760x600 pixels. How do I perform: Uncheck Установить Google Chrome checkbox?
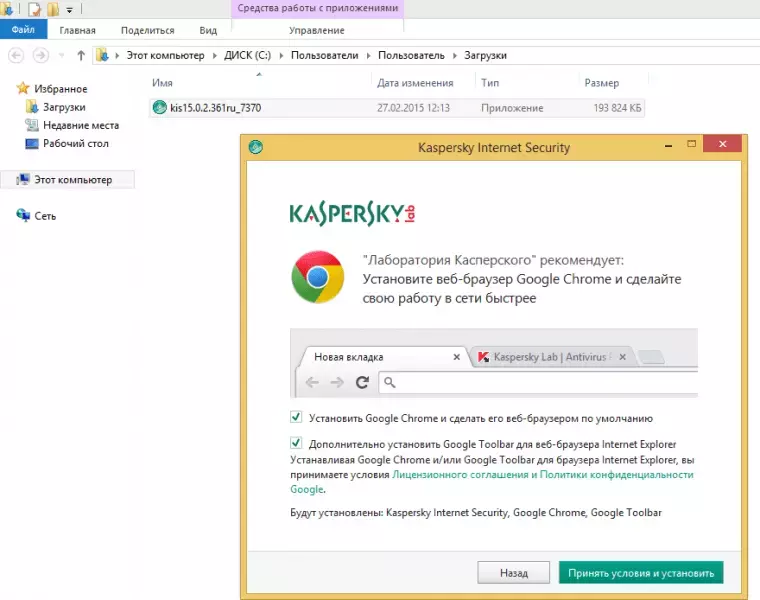[x=296, y=417]
